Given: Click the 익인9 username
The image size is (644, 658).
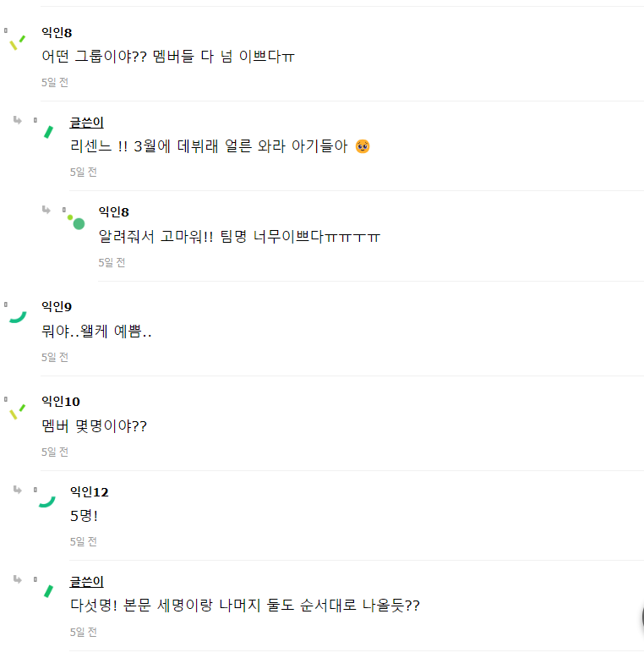Looking at the screenshot, I should tap(57, 306).
